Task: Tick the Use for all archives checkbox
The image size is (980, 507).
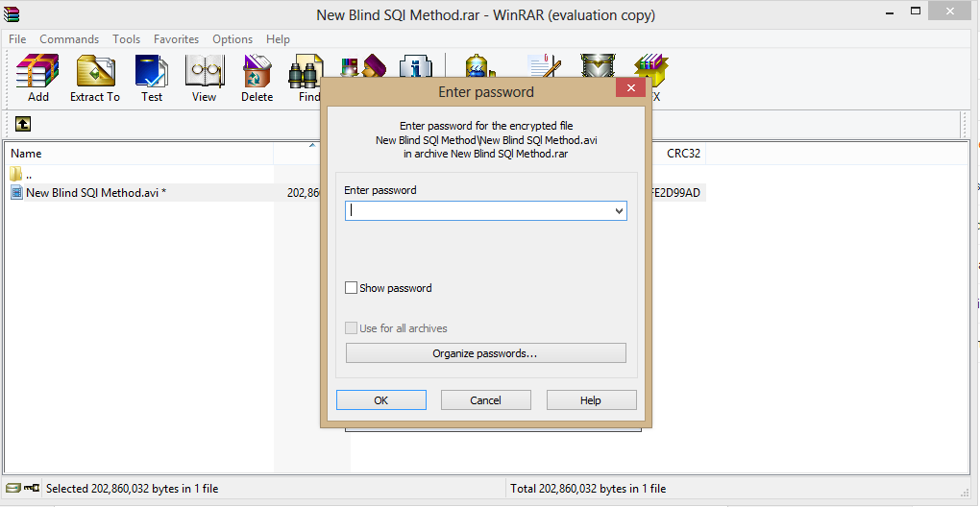Action: tap(352, 327)
